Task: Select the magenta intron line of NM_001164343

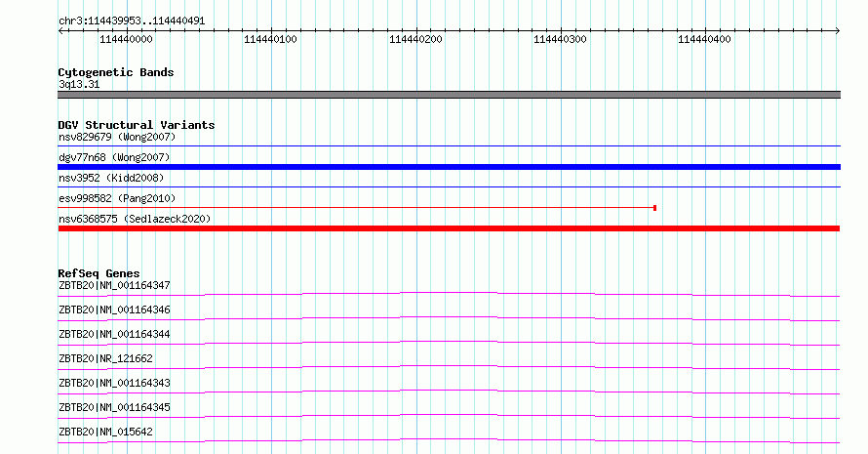Action: pos(449,392)
